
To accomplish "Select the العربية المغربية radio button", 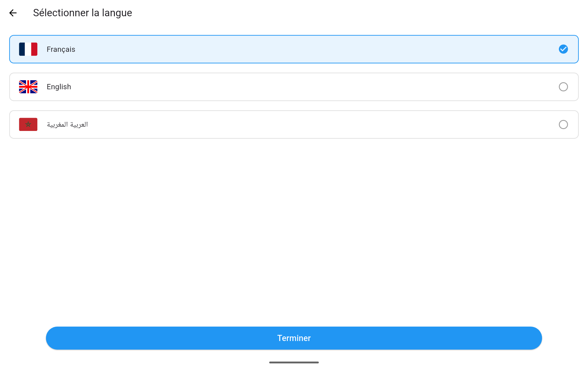I will 563,125.
